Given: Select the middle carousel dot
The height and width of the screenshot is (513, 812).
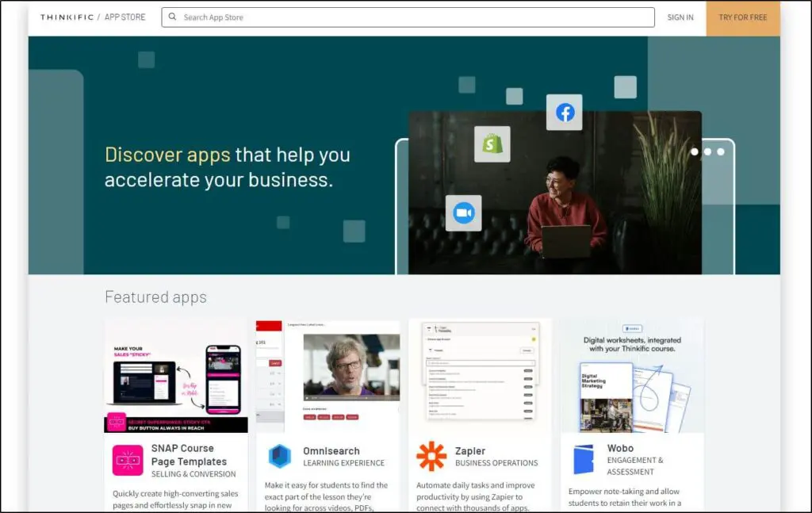Looking at the screenshot, I should click(x=708, y=151).
